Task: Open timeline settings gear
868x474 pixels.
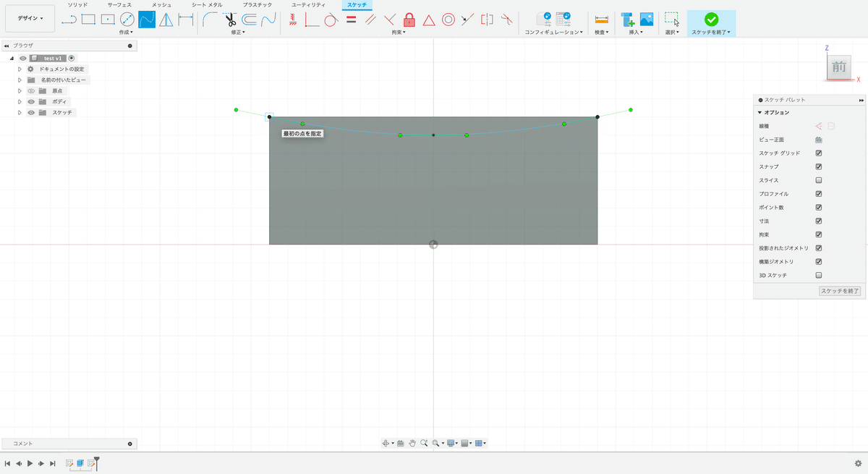Action: click(858, 463)
